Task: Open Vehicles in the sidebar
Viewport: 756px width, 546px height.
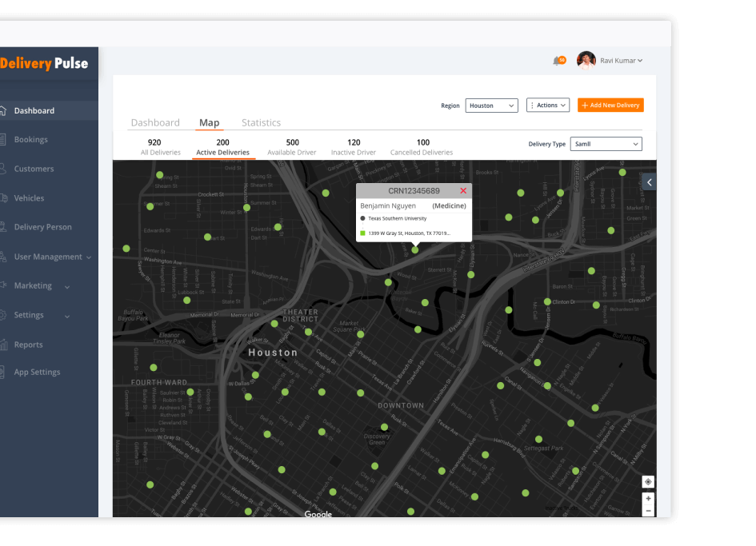Action: point(29,198)
